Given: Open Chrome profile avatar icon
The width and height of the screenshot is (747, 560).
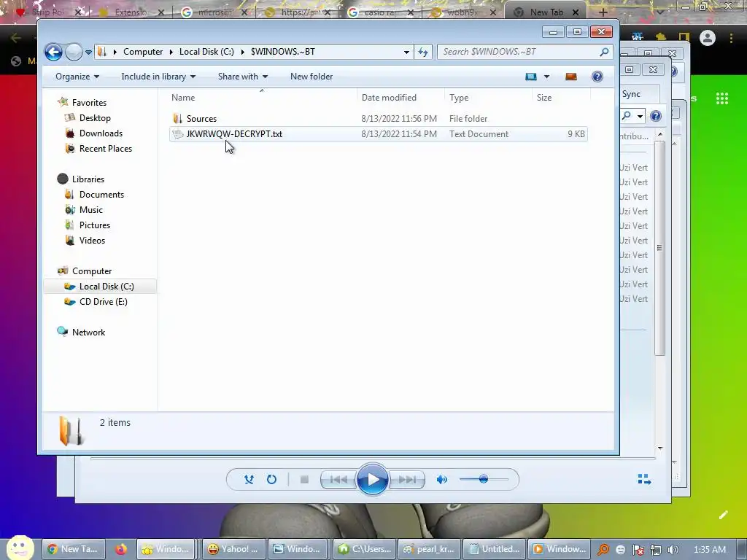Looking at the screenshot, I should coord(708,38).
